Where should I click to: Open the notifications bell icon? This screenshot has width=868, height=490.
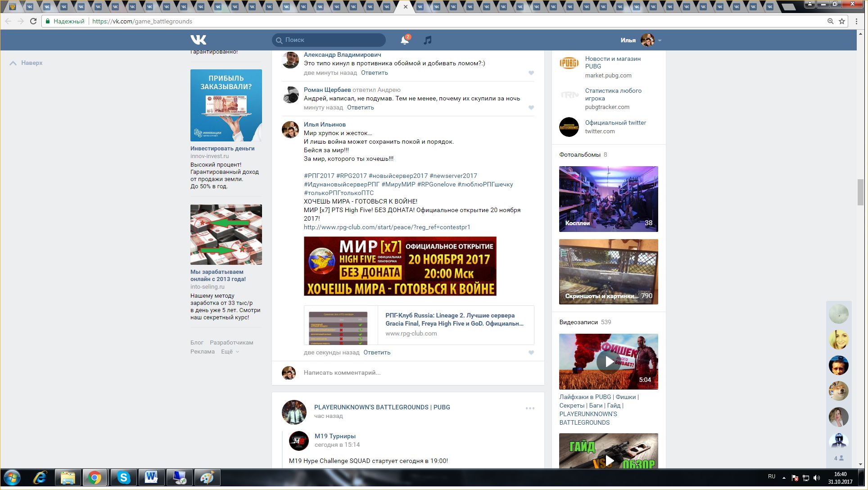tap(405, 40)
